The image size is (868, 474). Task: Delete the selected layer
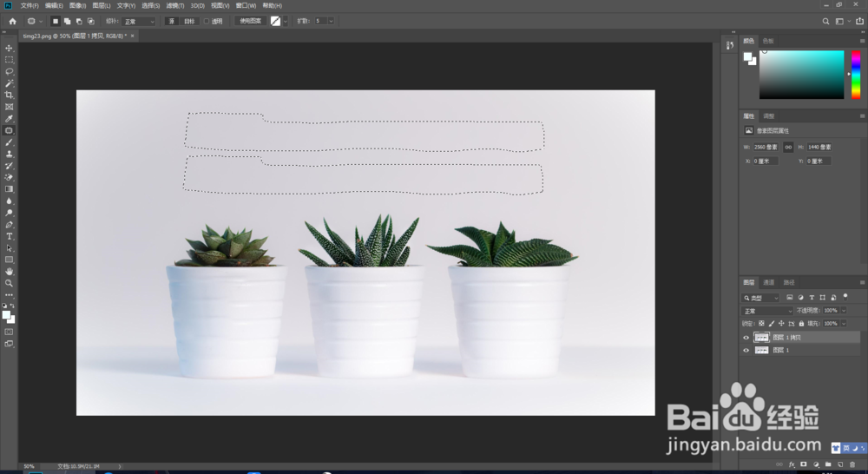click(x=852, y=464)
